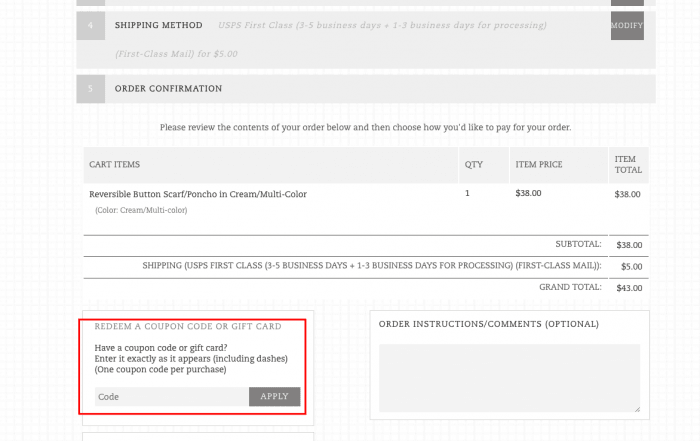Viewport: 700px width, 441px height.
Task: Open the Reversible Button Scarf/Poncho product name
Action: [x=198, y=194]
